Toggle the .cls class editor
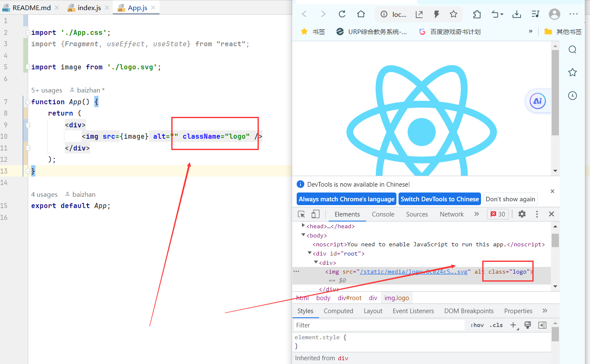This screenshot has height=364, width=590. 496,325
